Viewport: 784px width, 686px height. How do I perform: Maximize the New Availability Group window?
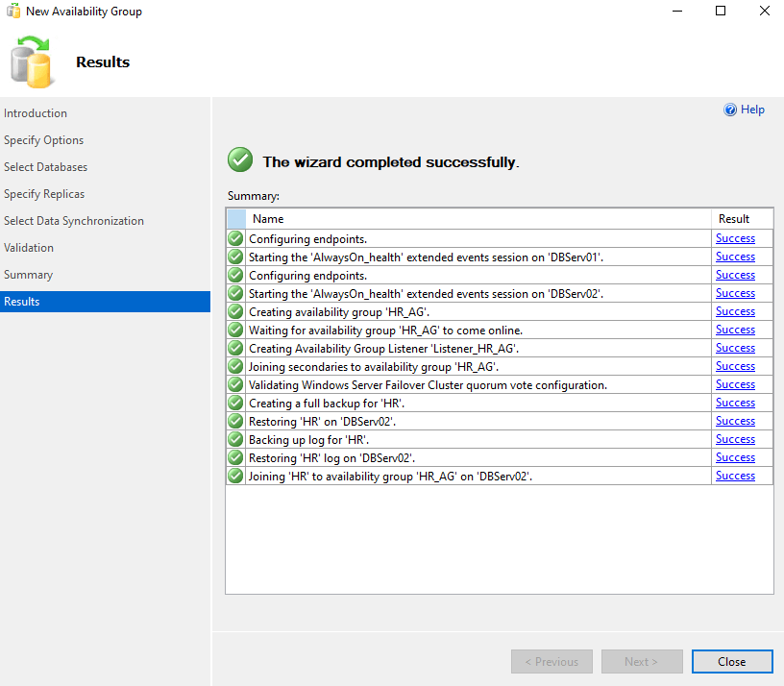(721, 12)
